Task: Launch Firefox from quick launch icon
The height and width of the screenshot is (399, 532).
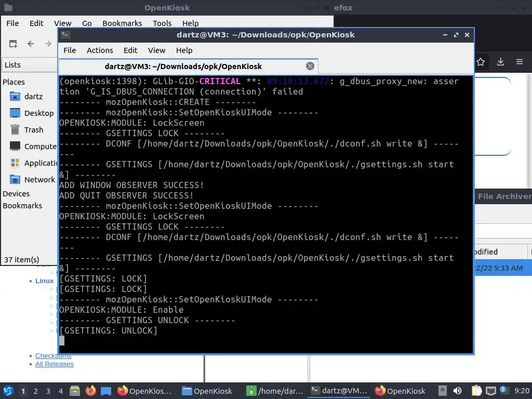Action: click(x=90, y=391)
